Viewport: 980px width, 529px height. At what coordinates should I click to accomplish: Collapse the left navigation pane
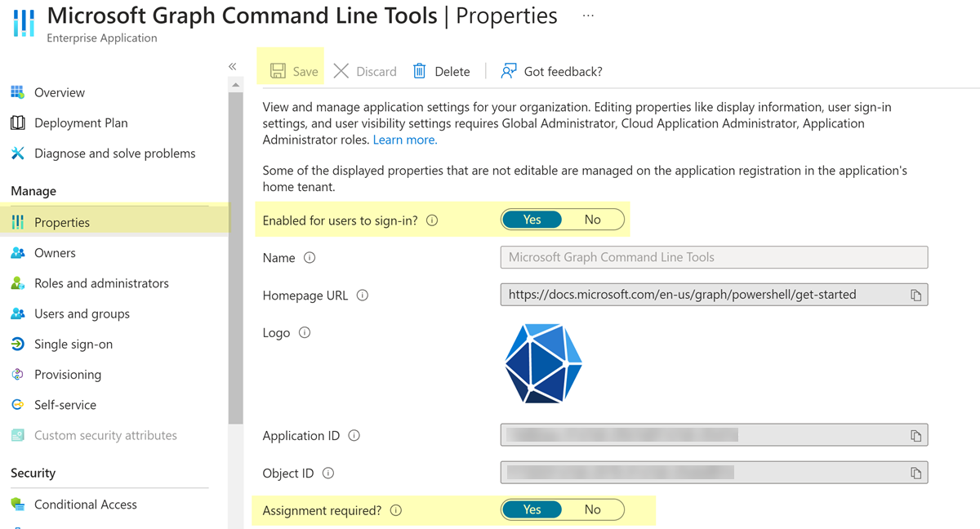(233, 66)
